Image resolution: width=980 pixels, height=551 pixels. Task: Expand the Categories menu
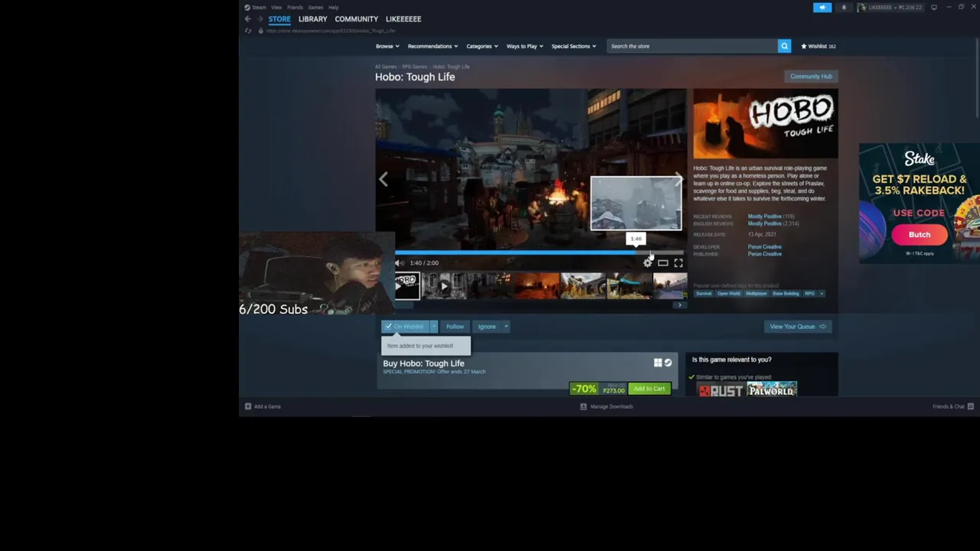(482, 46)
